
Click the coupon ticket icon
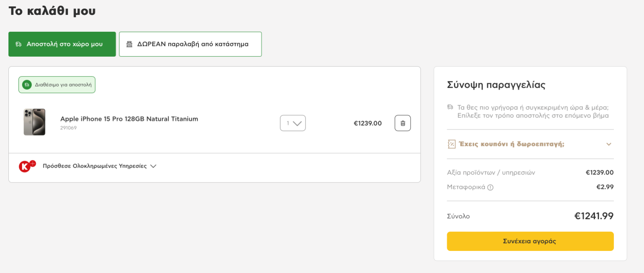[452, 144]
